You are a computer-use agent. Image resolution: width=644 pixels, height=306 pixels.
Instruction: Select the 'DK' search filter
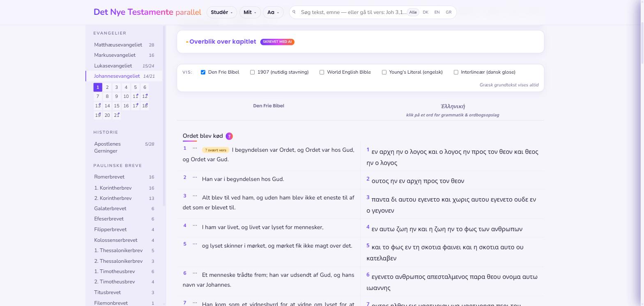tap(425, 12)
